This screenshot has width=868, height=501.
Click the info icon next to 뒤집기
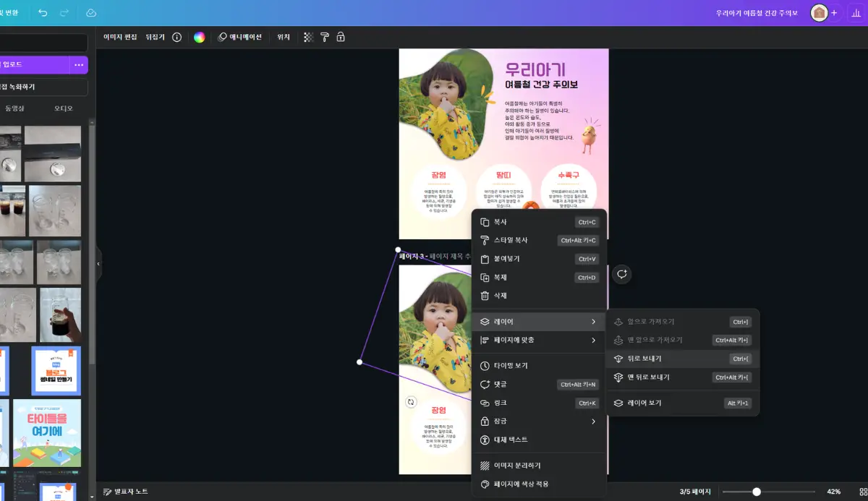(x=179, y=37)
